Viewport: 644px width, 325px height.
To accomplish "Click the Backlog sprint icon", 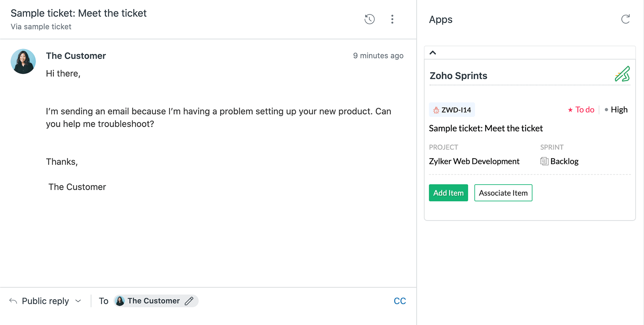I will (544, 161).
